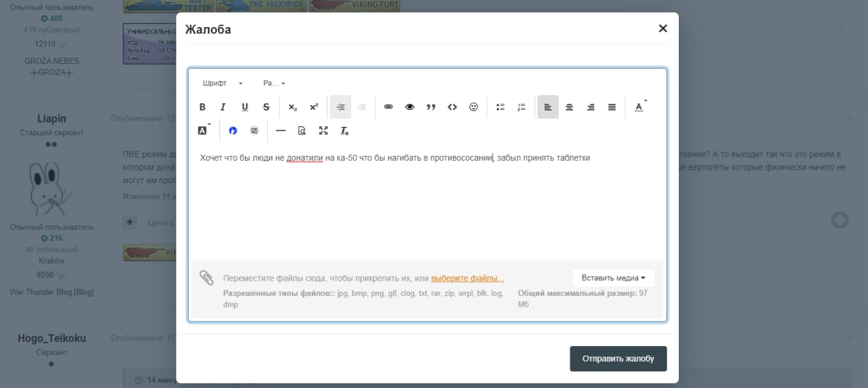Image resolution: width=868 pixels, height=388 pixels.
Task: Insert a bulleted list
Action: pyautogui.click(x=500, y=107)
